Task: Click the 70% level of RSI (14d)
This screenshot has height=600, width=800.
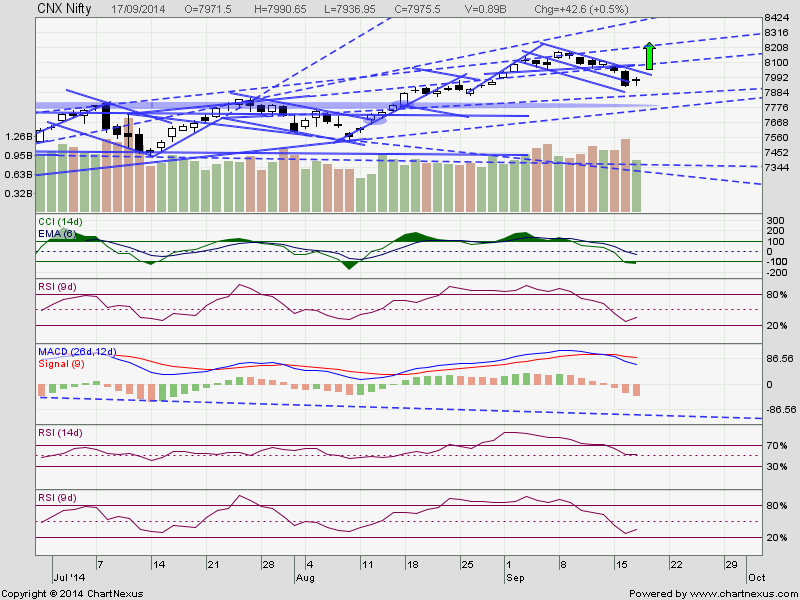Action: 777,445
